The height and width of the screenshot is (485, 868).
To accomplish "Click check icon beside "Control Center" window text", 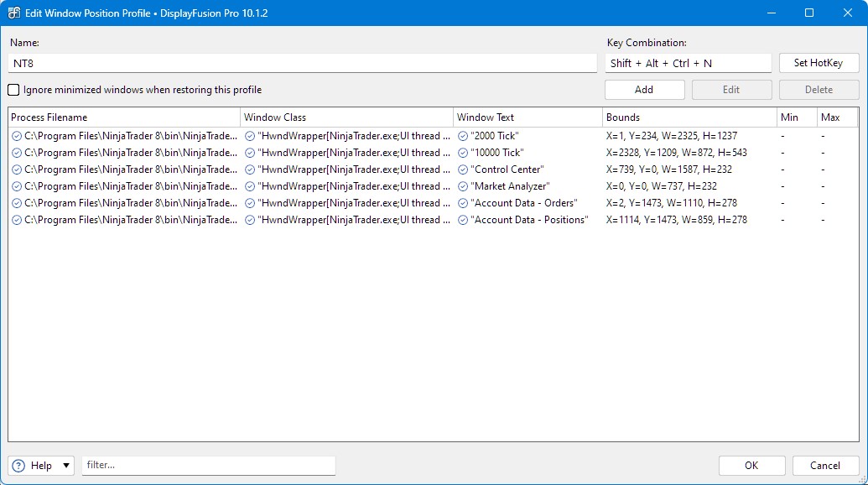I will tap(463, 169).
